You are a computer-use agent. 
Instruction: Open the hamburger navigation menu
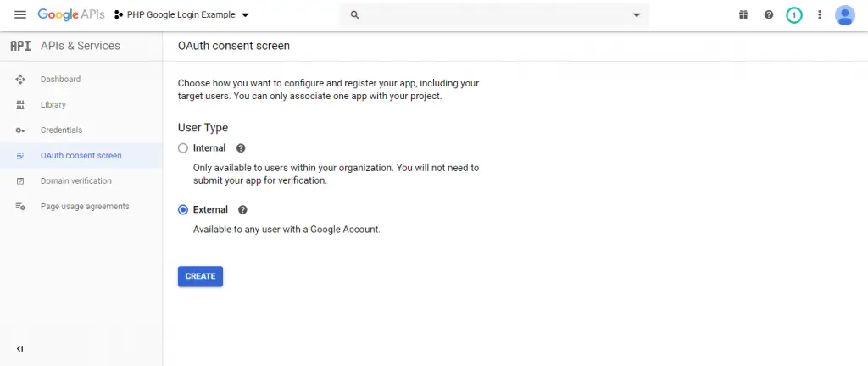point(20,15)
